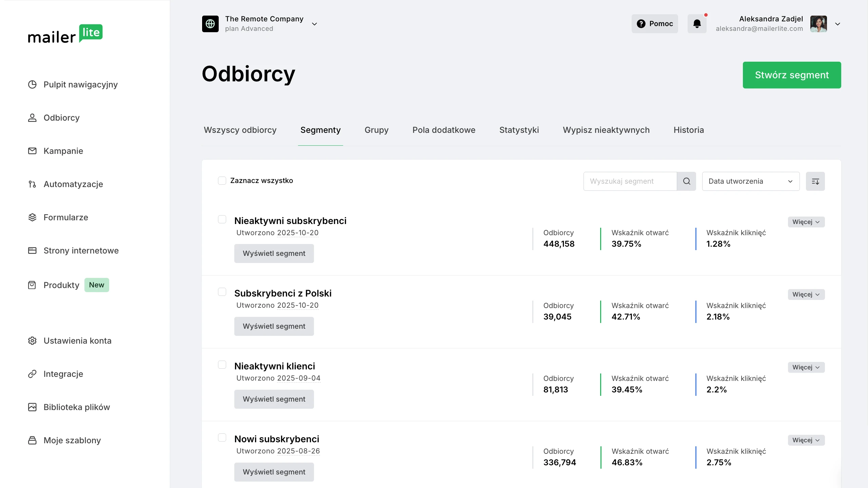Open the Data utworzenia sort dropdown

pyautogui.click(x=751, y=181)
